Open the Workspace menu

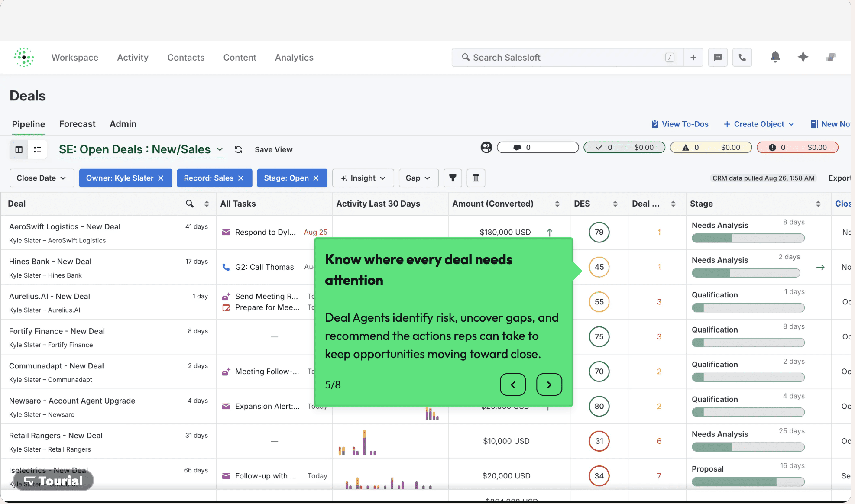click(75, 57)
